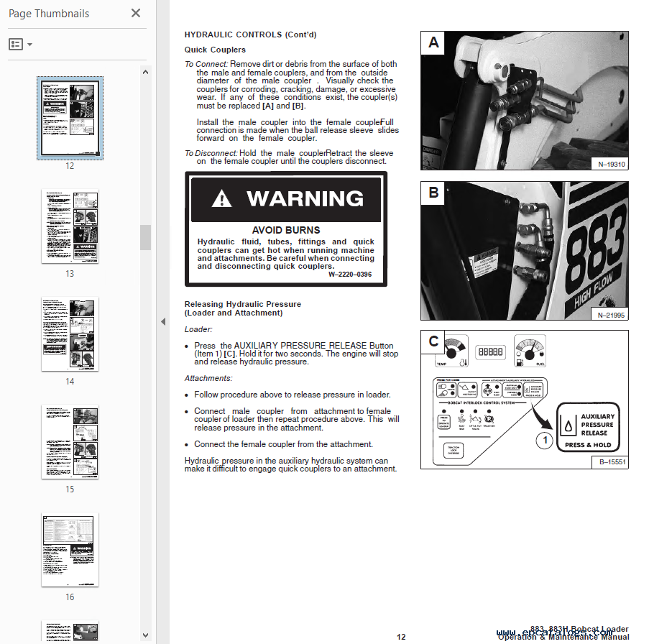
Task: Click the warning triangle icon in WARNING box
Action: tap(222, 198)
